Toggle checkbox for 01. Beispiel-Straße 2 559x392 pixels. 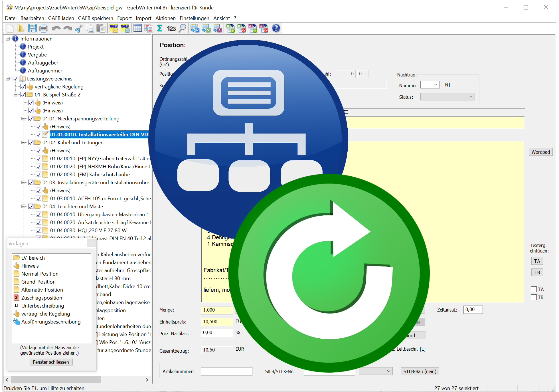pos(23,94)
